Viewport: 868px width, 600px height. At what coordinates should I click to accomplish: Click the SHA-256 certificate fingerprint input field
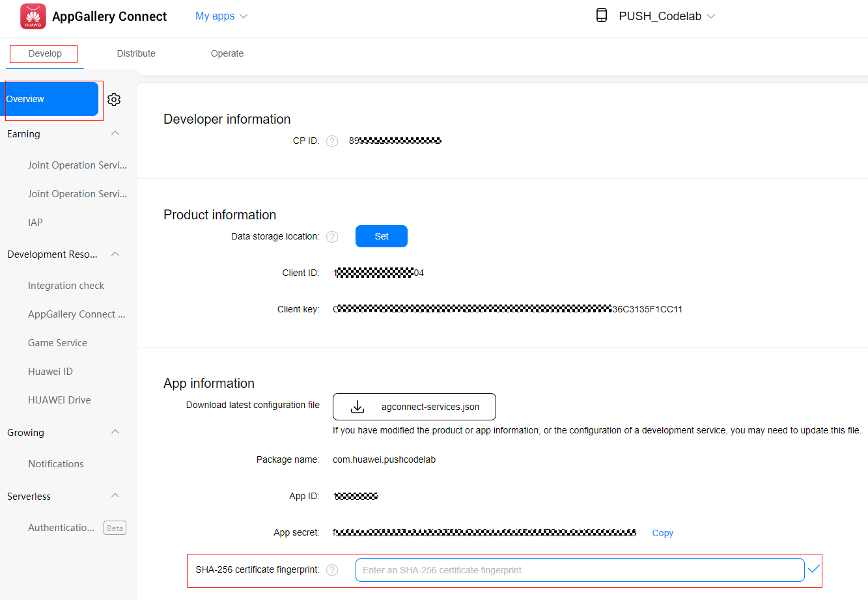580,570
